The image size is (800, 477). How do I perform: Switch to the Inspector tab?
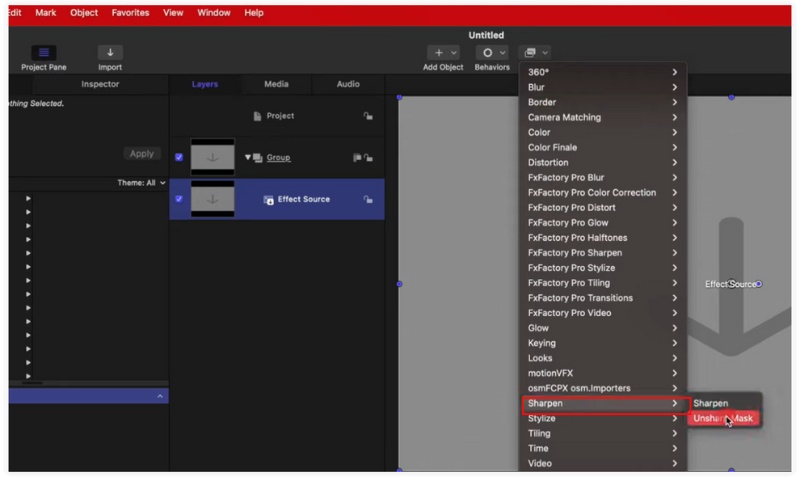(99, 84)
